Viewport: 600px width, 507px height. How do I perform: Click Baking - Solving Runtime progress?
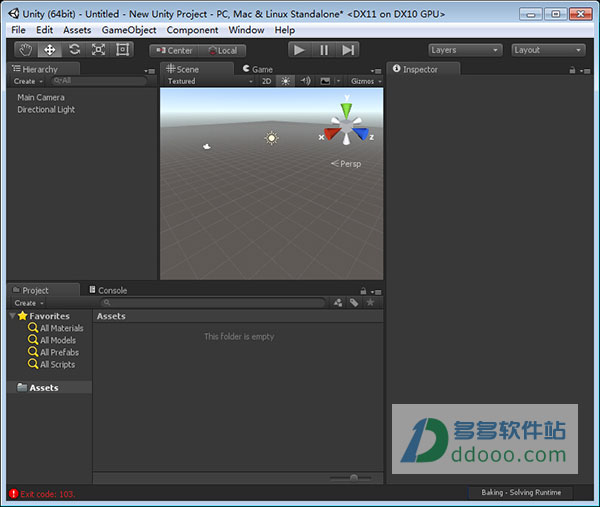tap(521, 492)
